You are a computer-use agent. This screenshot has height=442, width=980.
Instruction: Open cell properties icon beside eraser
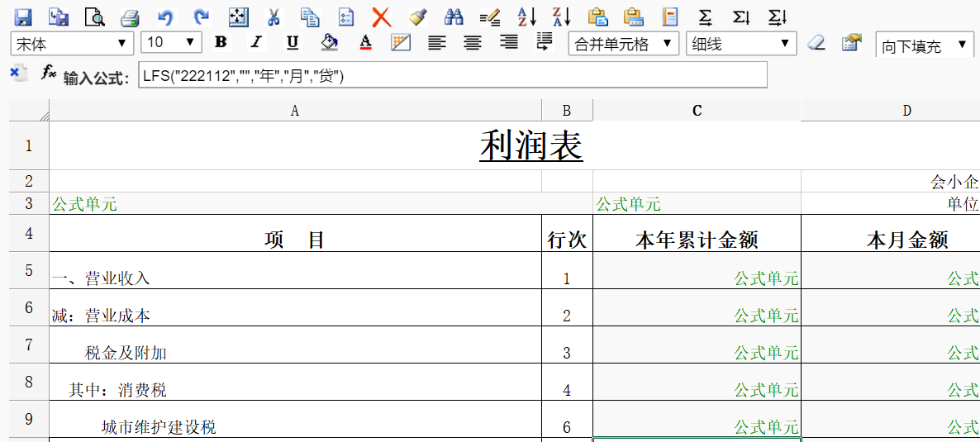pyautogui.click(x=851, y=42)
